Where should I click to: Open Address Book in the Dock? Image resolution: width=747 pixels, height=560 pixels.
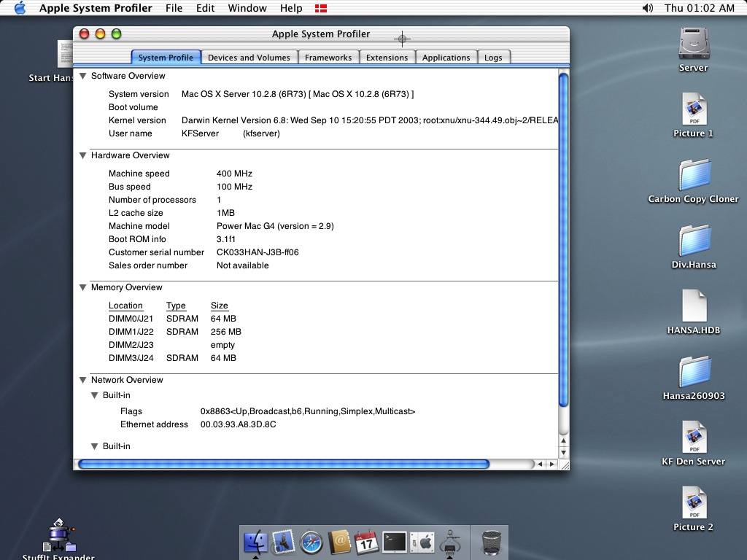tap(339, 542)
